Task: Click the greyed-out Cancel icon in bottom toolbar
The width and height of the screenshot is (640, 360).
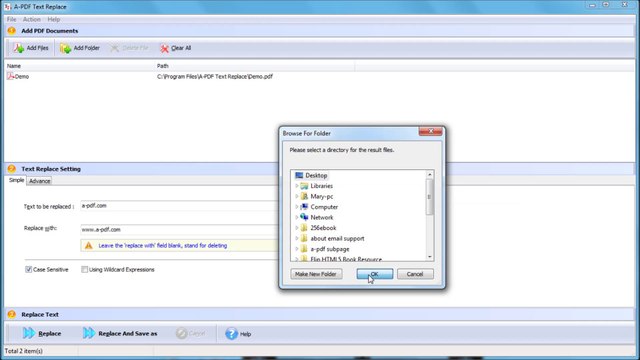Action: [181, 333]
